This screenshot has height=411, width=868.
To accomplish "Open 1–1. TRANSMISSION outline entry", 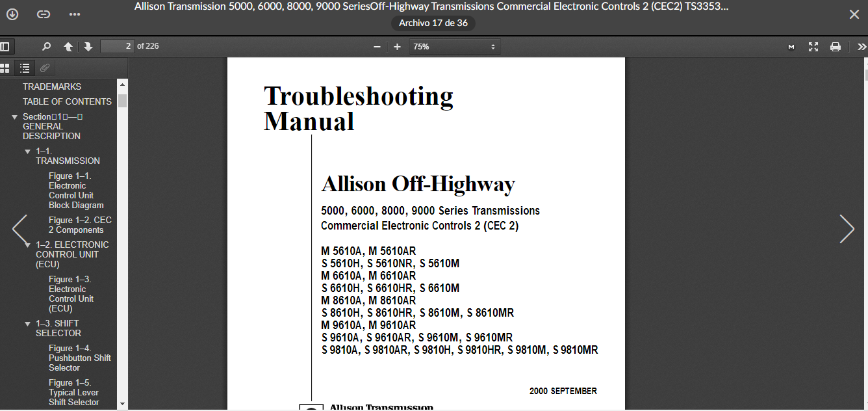I will click(x=68, y=156).
